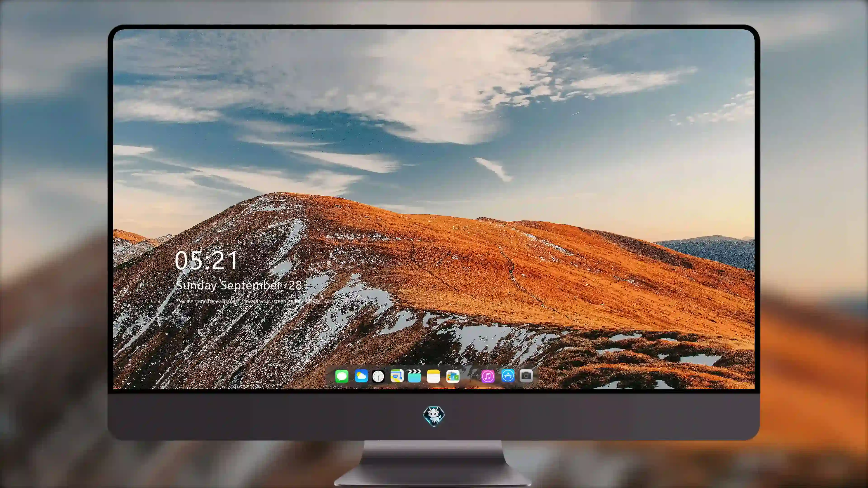Launch the Maps app from the dock
This screenshot has height=488, width=868.
397,376
